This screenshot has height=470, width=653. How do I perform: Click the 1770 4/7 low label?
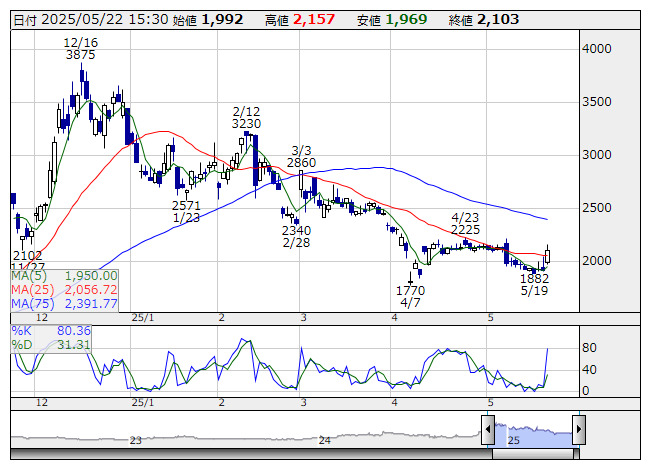click(x=410, y=296)
